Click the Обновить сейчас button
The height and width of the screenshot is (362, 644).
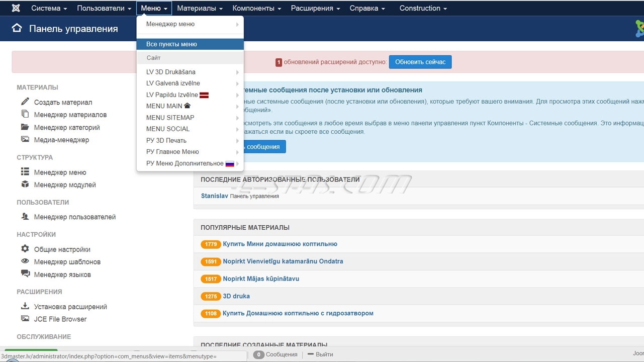pos(420,62)
